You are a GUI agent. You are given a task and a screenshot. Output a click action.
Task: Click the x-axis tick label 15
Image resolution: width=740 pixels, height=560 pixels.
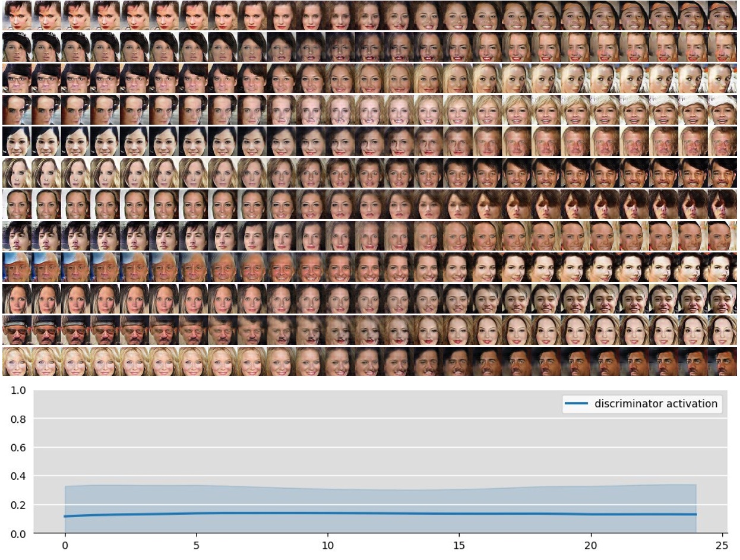(459, 545)
